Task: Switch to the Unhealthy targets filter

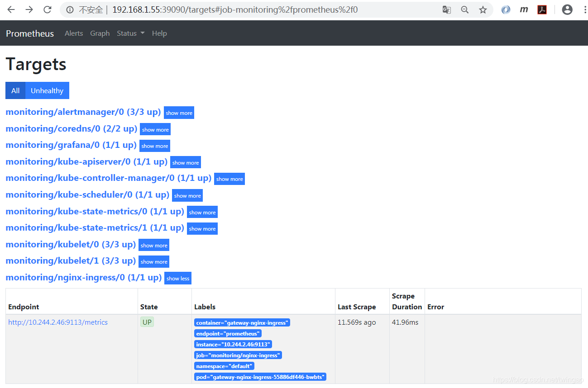Action: coord(47,90)
